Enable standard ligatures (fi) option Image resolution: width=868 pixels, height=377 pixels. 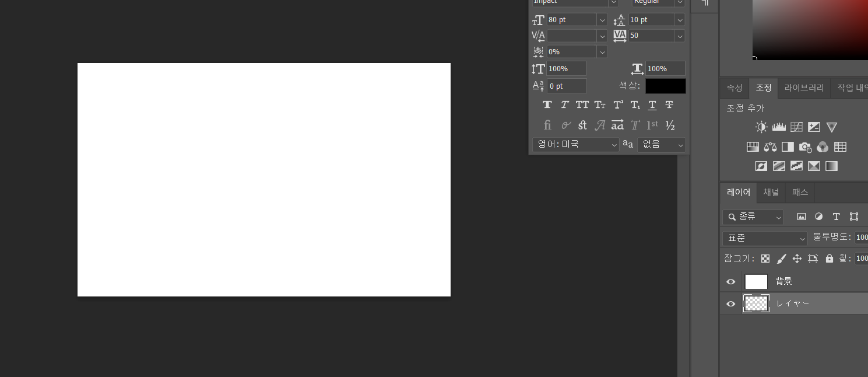tap(547, 125)
